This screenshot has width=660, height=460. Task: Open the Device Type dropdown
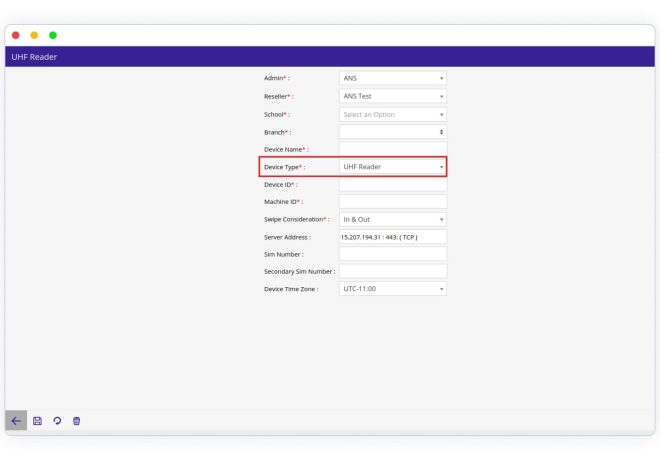[393, 167]
